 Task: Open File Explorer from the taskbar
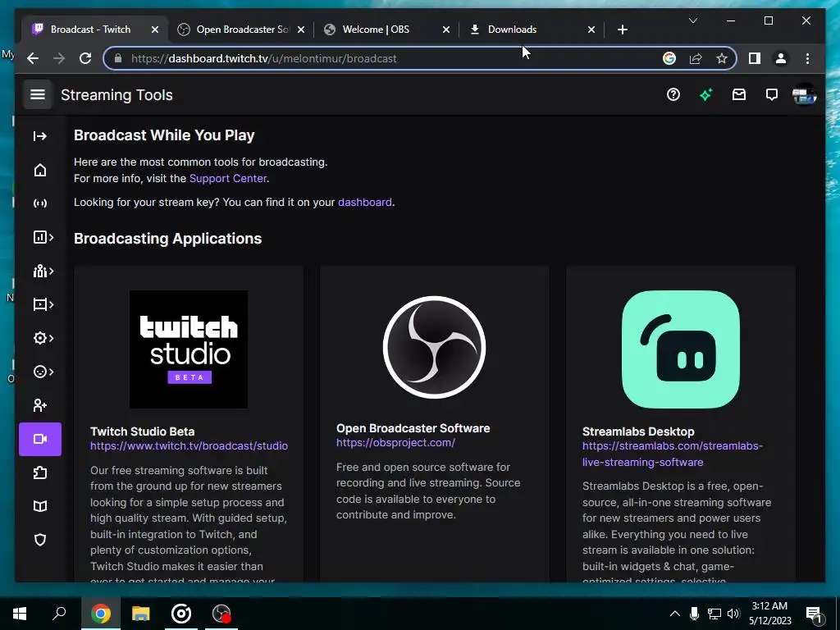click(x=141, y=614)
